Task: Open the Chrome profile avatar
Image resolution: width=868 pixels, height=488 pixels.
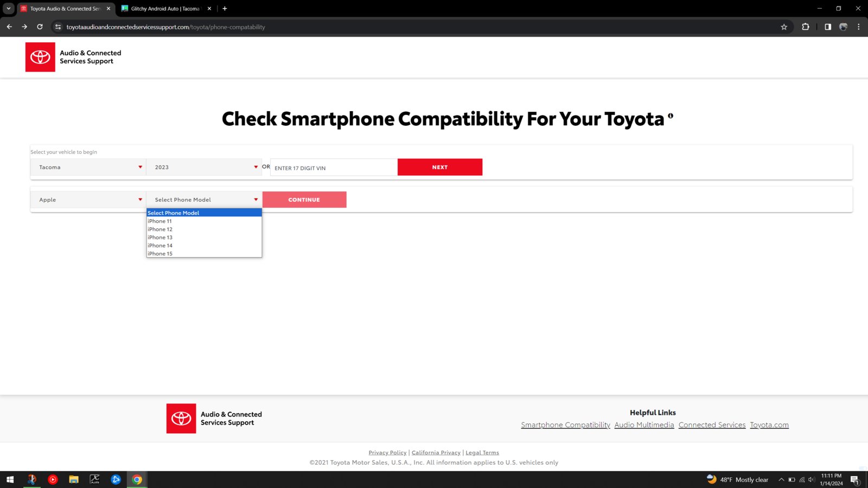Action: (x=843, y=27)
